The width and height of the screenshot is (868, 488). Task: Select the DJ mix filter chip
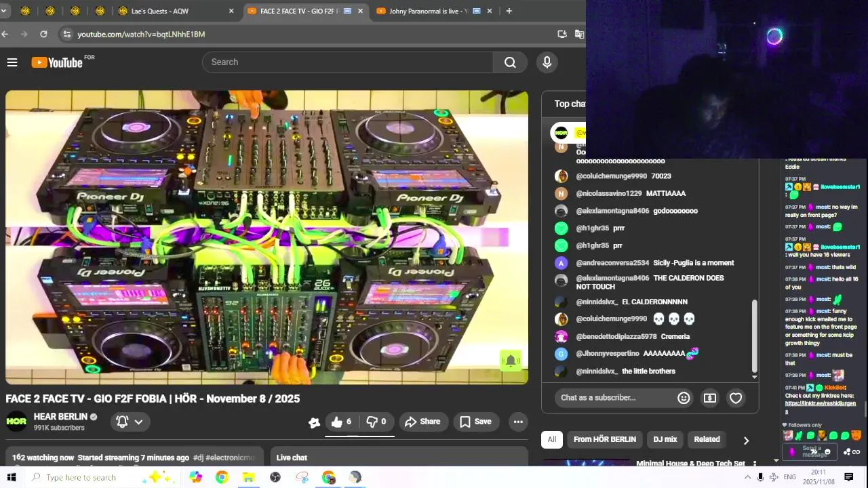click(665, 439)
